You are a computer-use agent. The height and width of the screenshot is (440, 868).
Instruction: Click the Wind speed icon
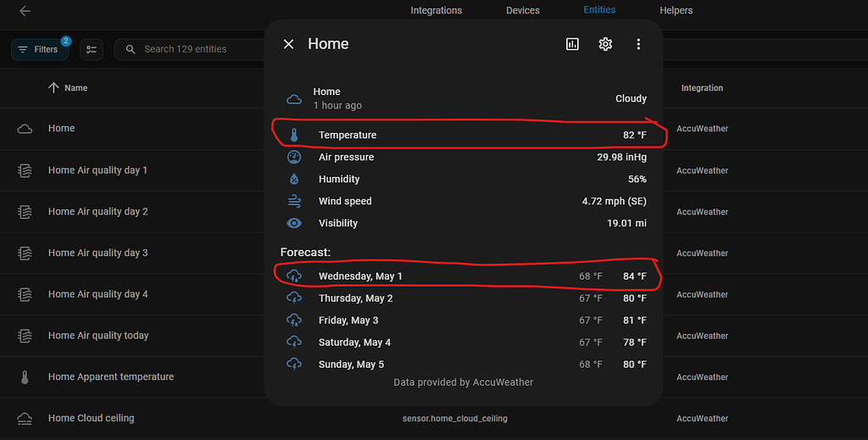[294, 201]
